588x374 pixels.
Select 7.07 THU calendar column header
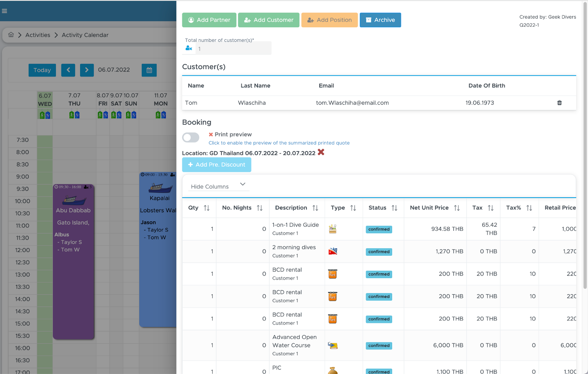click(74, 100)
